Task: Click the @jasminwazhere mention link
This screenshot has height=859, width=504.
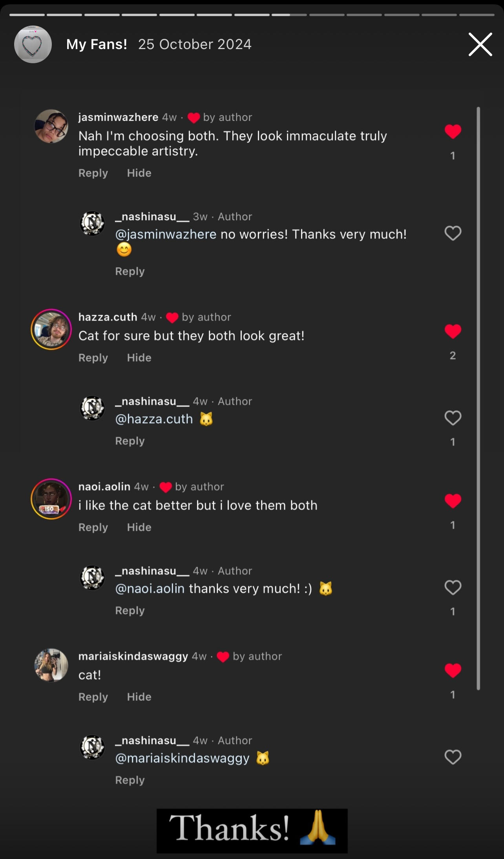Action: click(x=166, y=234)
